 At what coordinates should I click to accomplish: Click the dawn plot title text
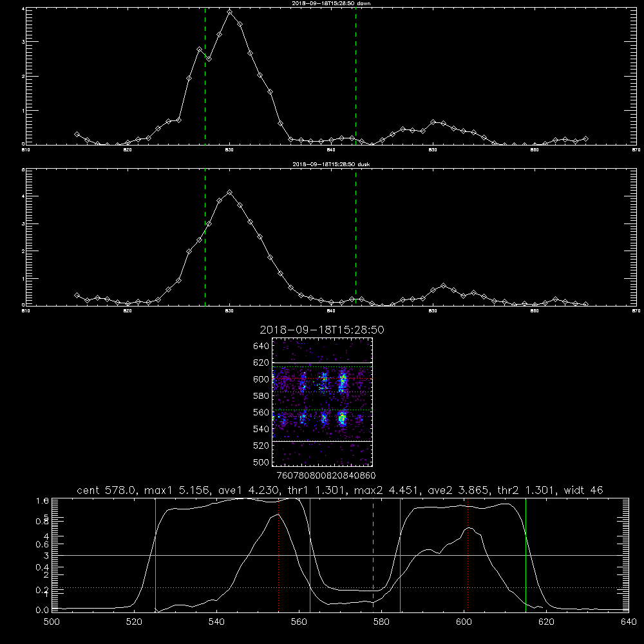(x=331, y=3)
